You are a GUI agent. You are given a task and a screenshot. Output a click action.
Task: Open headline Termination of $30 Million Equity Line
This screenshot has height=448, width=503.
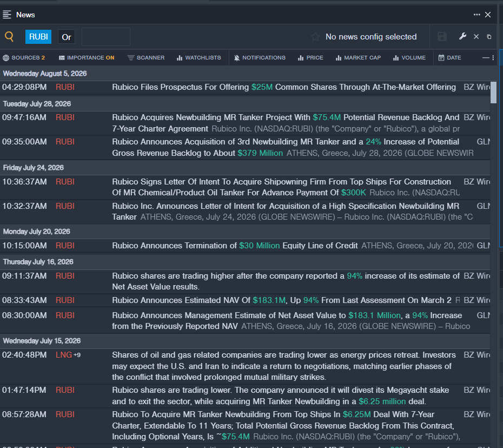(x=235, y=246)
